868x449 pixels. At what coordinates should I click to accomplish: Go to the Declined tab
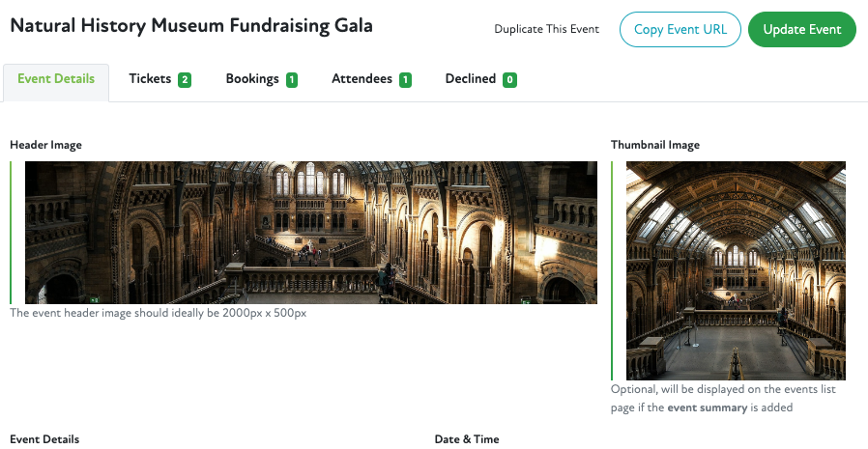pos(471,79)
